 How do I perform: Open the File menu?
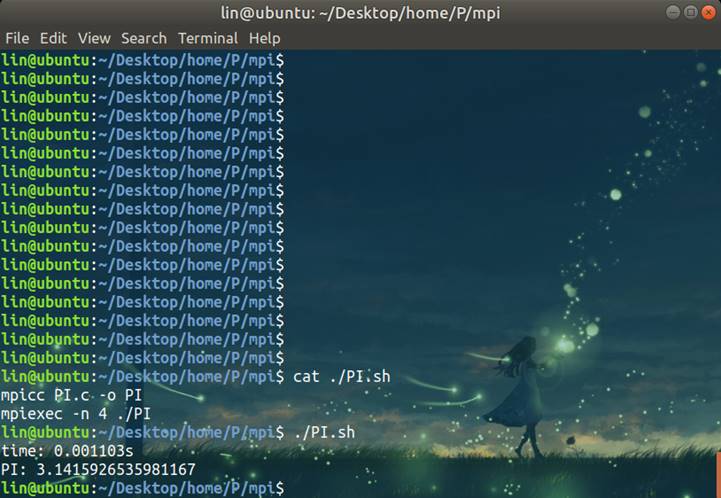pos(17,38)
